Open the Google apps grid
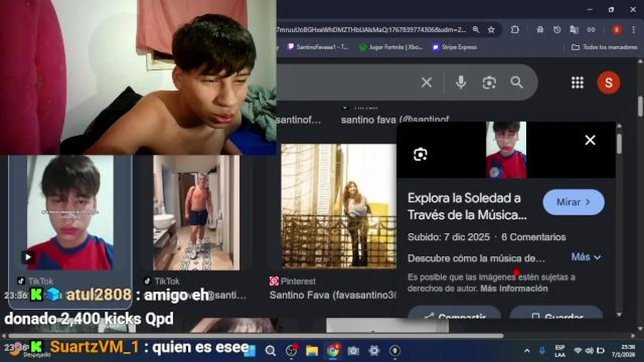This screenshot has height=362, width=644. (577, 82)
